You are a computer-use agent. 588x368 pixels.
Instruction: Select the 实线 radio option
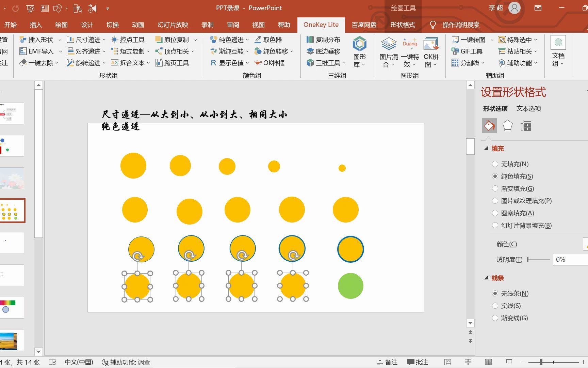495,306
